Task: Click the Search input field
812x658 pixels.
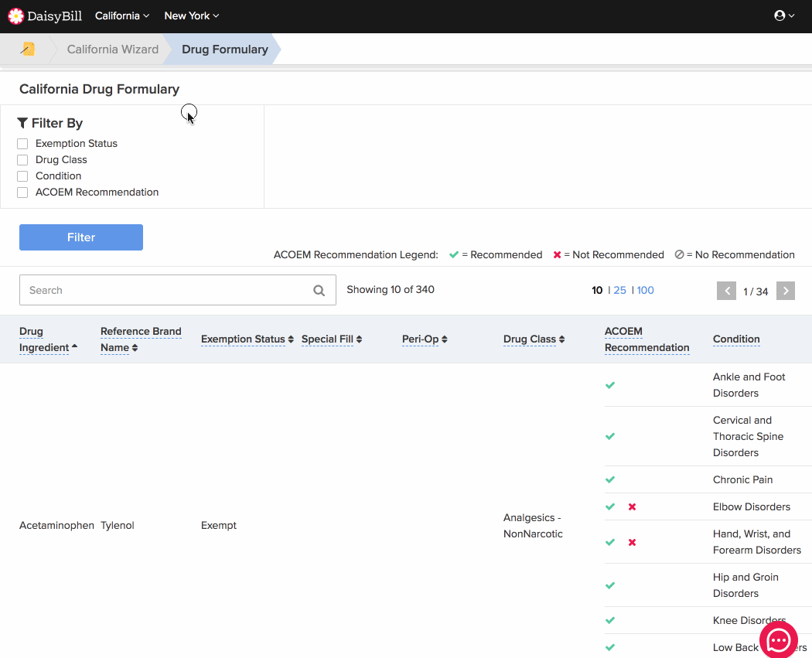Action: pyautogui.click(x=178, y=290)
